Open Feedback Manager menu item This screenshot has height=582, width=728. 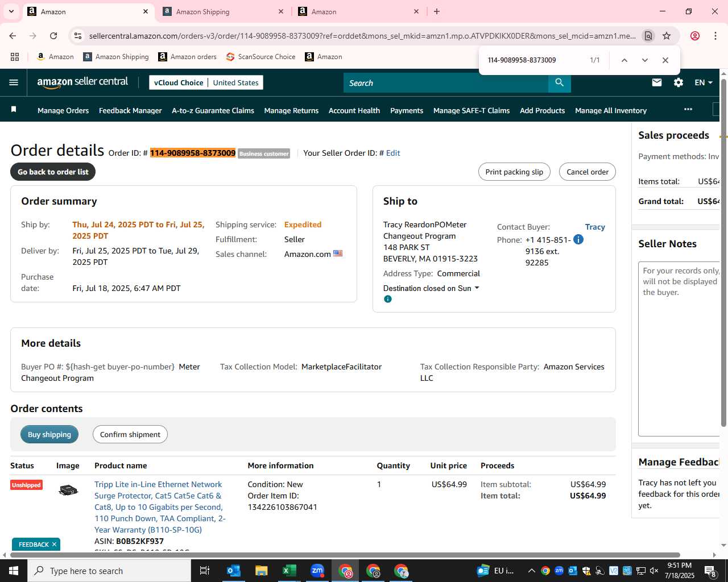[x=130, y=110]
